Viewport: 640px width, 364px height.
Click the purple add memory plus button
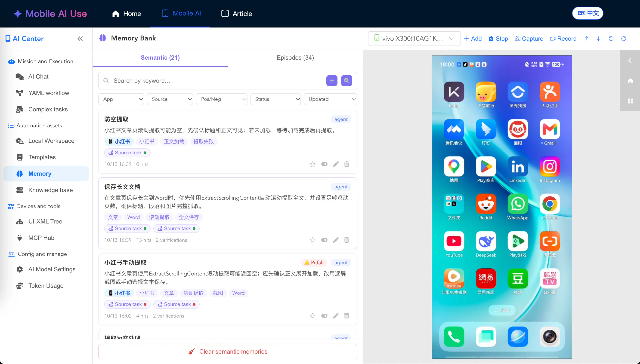[x=332, y=81]
